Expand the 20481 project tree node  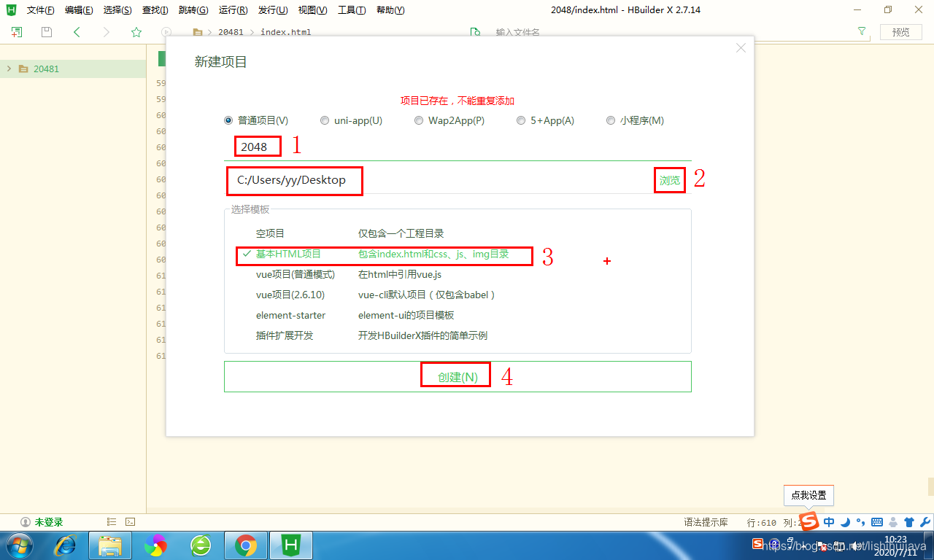pyautogui.click(x=9, y=69)
